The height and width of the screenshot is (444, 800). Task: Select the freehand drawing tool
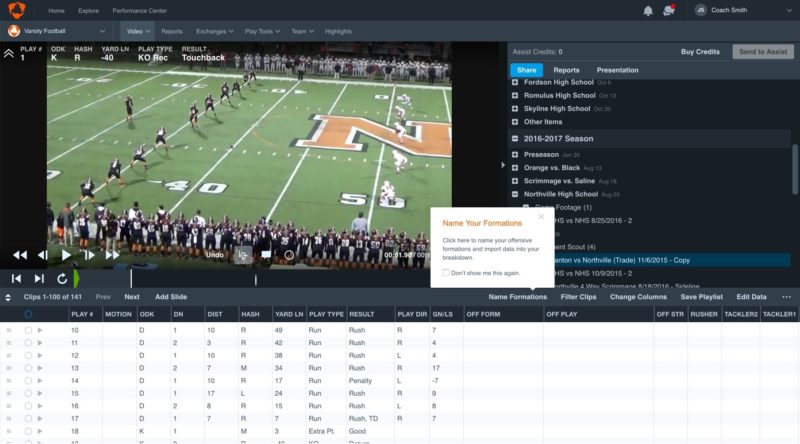pyautogui.click(x=243, y=255)
